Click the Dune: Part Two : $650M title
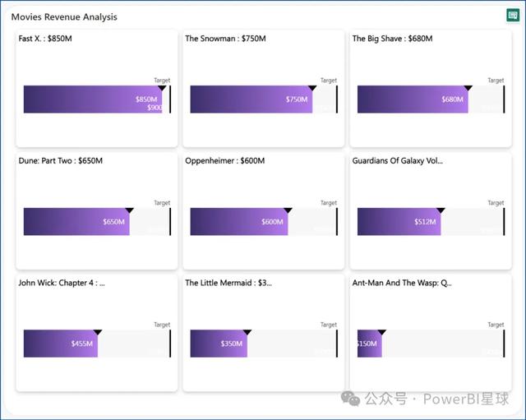This screenshot has width=526, height=420. coord(60,161)
